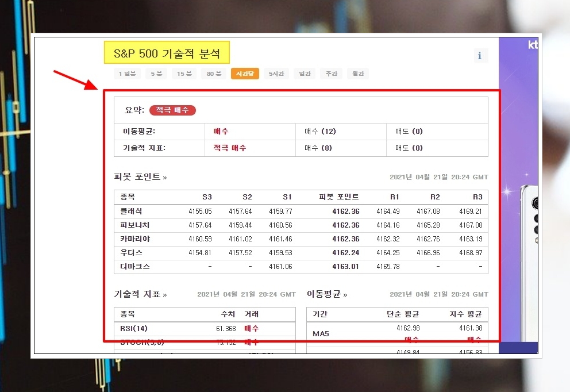Click the 디마크스 pivot point value 4163.01
This screenshot has height=392, width=570.
pos(345,267)
